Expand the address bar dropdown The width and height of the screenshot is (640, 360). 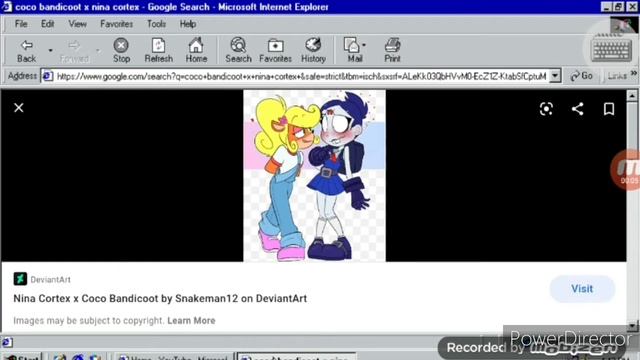pos(555,76)
